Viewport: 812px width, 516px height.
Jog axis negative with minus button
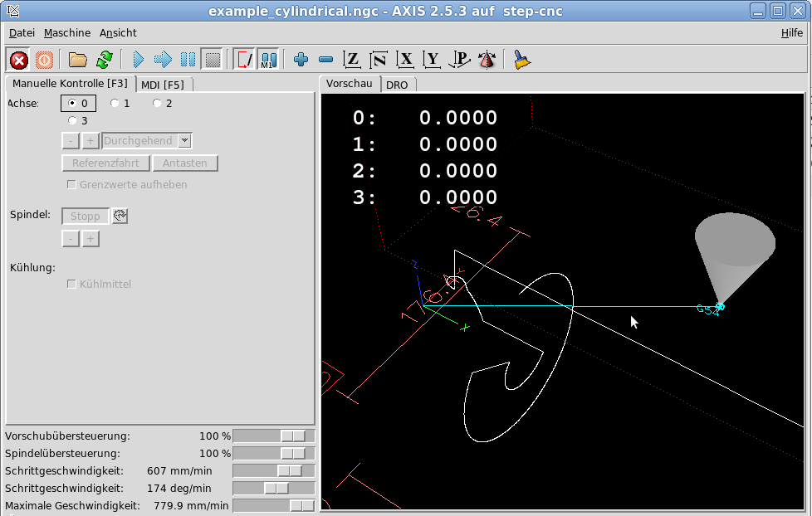71,141
